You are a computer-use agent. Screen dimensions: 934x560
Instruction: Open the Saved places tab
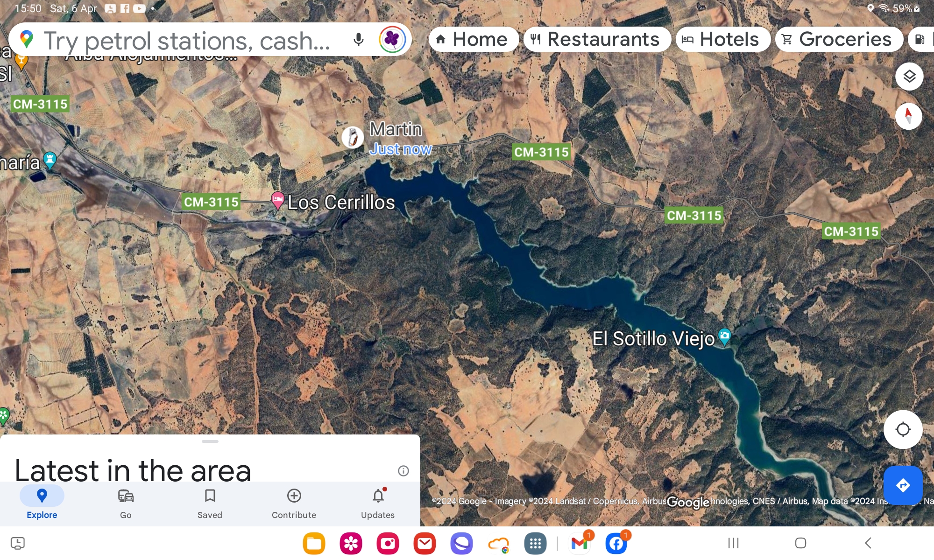click(x=210, y=503)
